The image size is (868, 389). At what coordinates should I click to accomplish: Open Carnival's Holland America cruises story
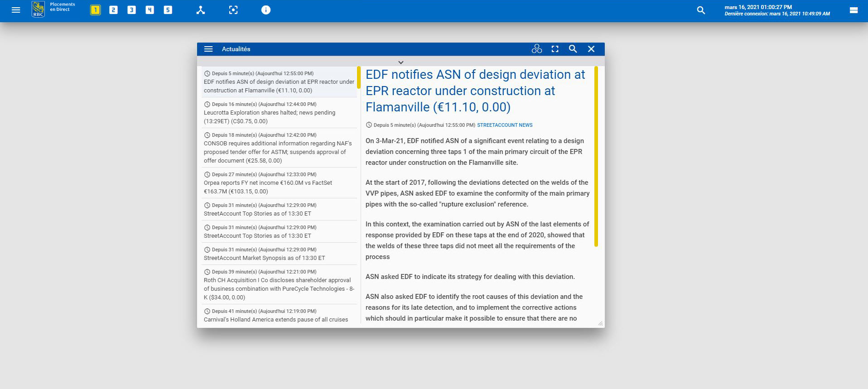(279, 315)
